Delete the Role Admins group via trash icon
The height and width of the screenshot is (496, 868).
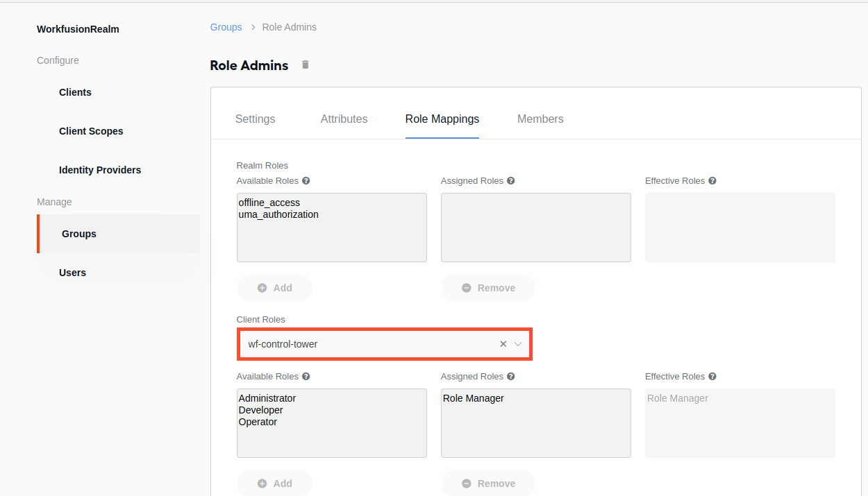pos(305,65)
